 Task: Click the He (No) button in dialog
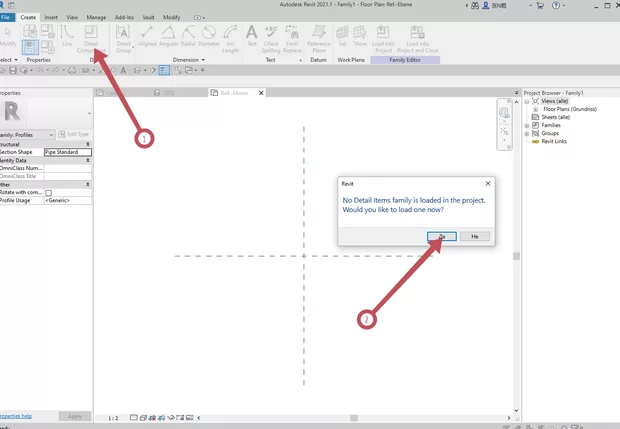[x=475, y=236]
